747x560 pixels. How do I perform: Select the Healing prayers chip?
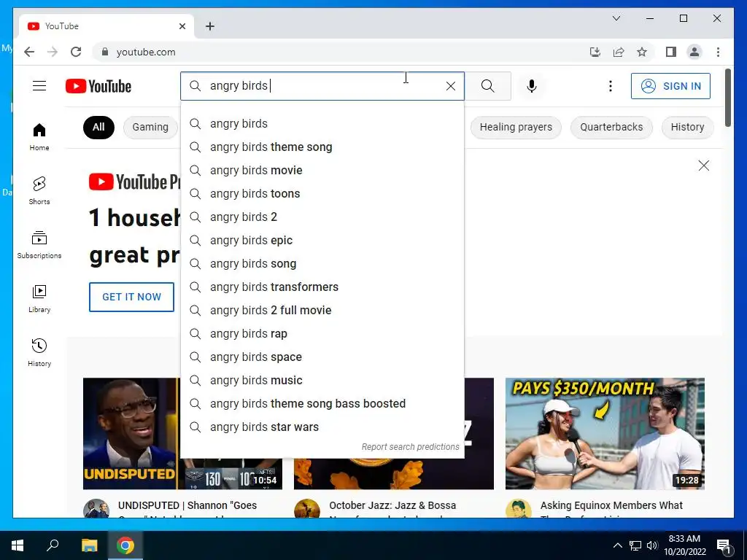click(x=516, y=127)
